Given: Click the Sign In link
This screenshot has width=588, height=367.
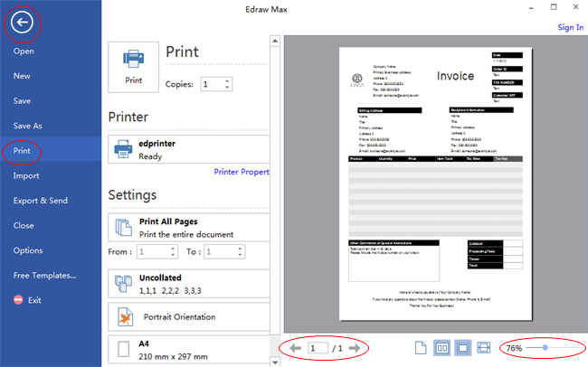Looking at the screenshot, I should click(x=570, y=27).
